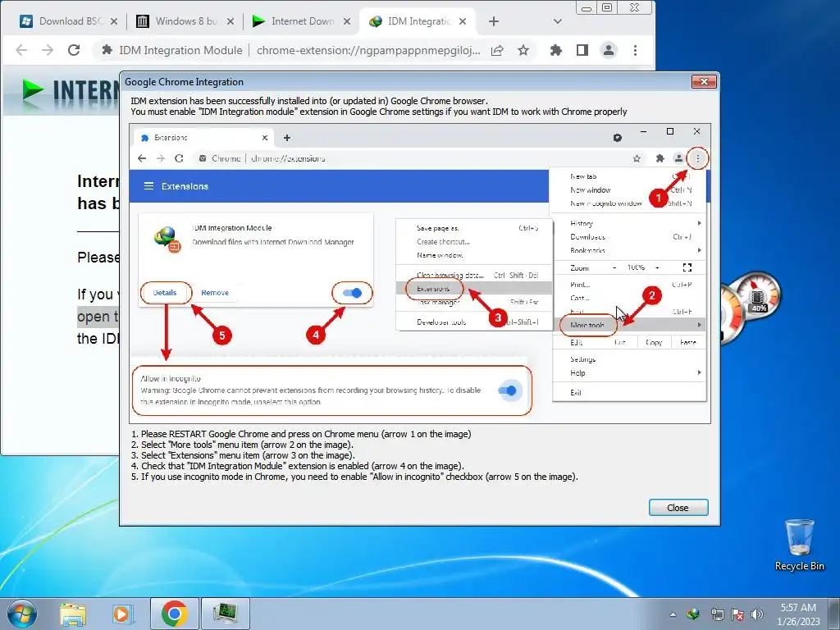The image size is (840, 630).
Task: Toggle the illustrated IDM Integration Module switch
Action: [352, 293]
